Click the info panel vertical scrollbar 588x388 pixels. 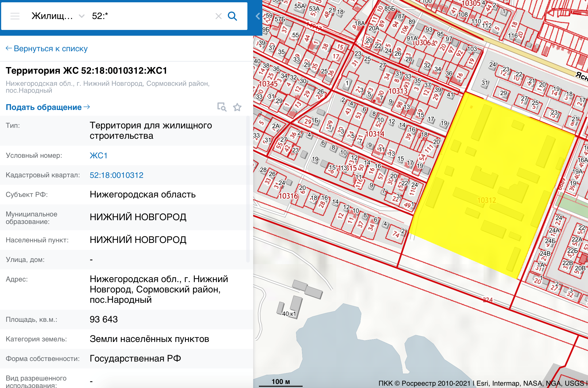[x=248, y=189]
